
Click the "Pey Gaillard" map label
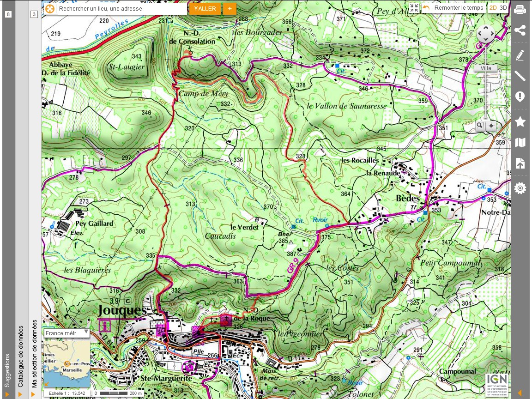pos(94,224)
